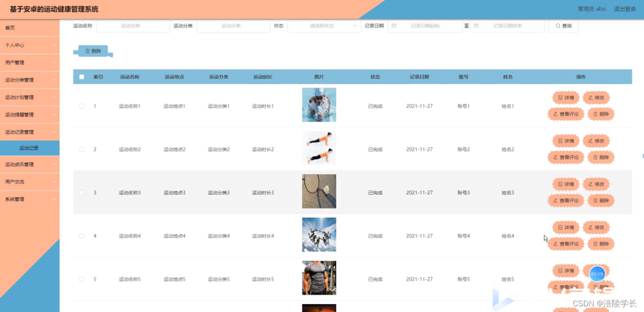Check the select-all checkbox in table header

click(x=82, y=76)
